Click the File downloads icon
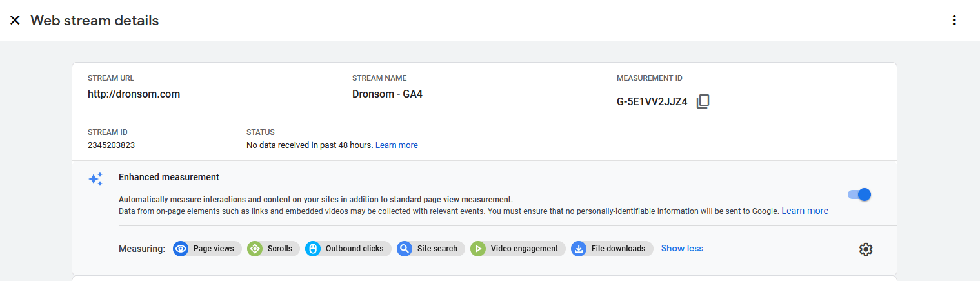 pos(579,249)
